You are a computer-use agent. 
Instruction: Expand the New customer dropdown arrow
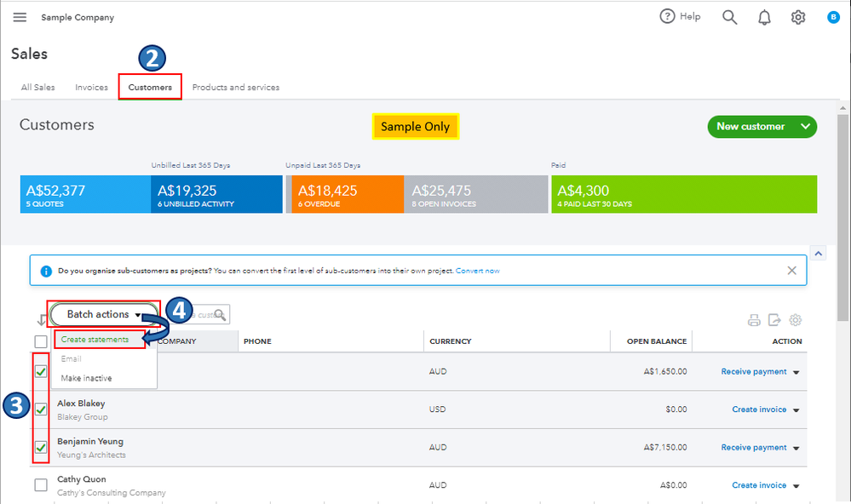point(805,127)
